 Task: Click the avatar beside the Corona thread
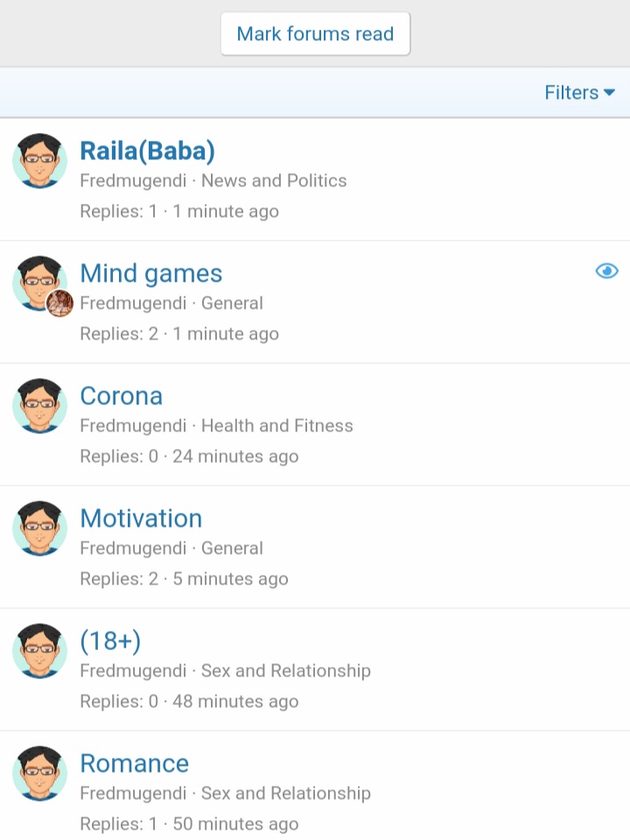pos(39,406)
